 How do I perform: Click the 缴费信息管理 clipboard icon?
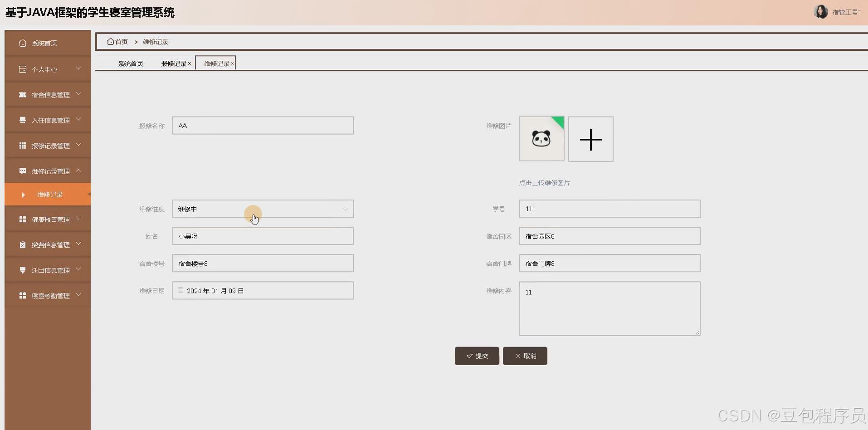pos(23,244)
